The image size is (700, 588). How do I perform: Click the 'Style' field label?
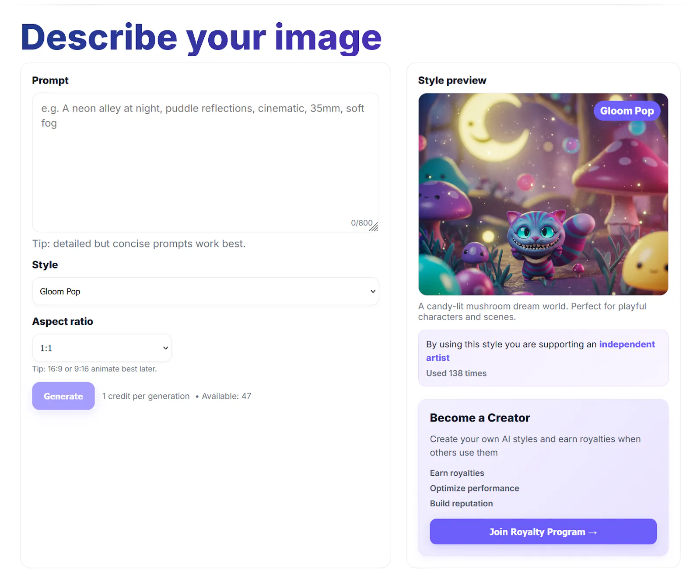pyautogui.click(x=45, y=265)
